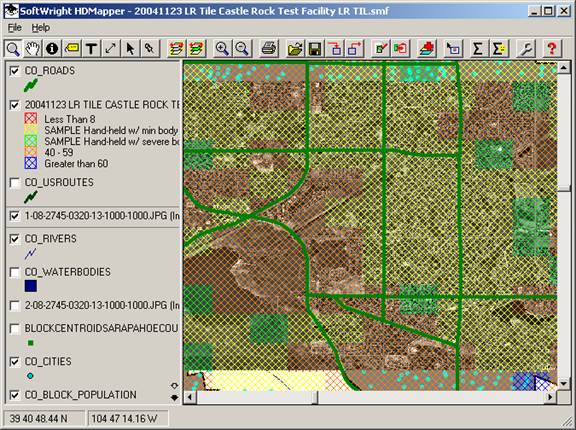Click map vertical scrollbar down arrow
576x430 pixels.
click(x=564, y=383)
